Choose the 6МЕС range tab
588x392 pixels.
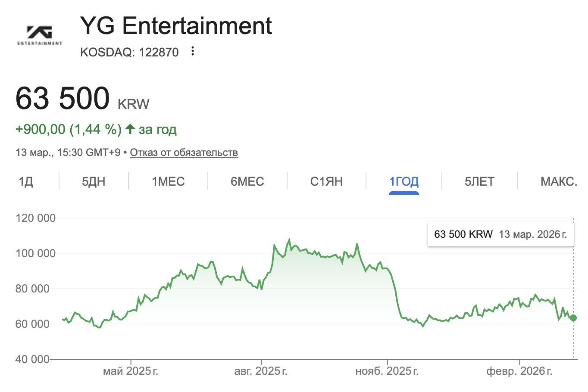(x=247, y=181)
